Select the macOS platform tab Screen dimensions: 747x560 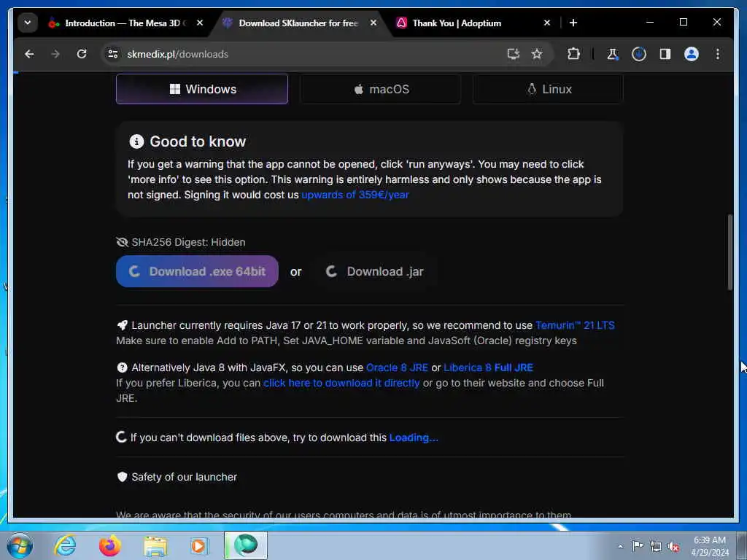380,89
